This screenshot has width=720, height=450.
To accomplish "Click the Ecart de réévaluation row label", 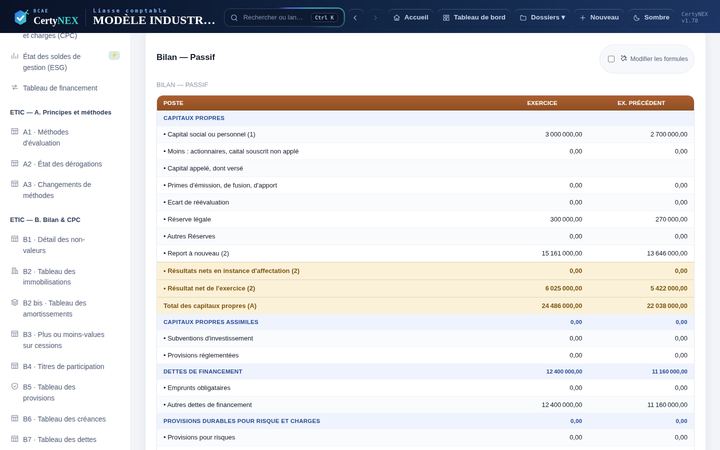I will coord(196,202).
